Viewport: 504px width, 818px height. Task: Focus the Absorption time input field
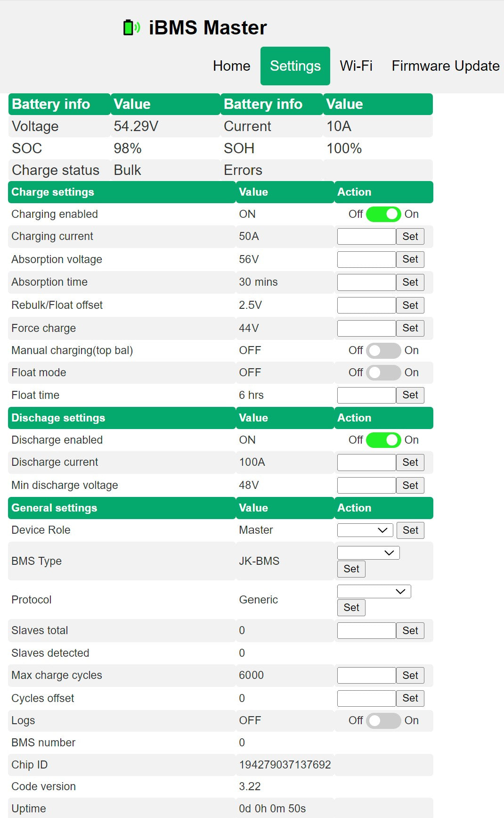[366, 282]
